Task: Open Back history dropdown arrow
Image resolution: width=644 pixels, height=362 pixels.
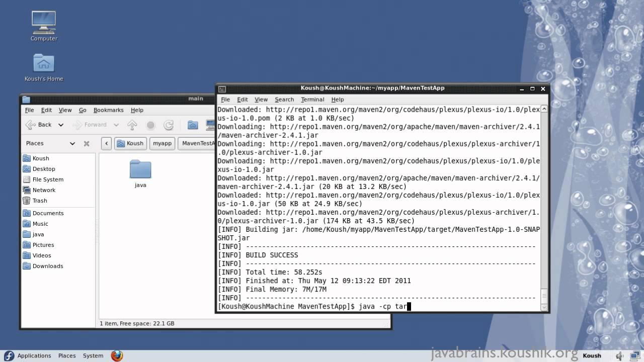Action: 61,125
